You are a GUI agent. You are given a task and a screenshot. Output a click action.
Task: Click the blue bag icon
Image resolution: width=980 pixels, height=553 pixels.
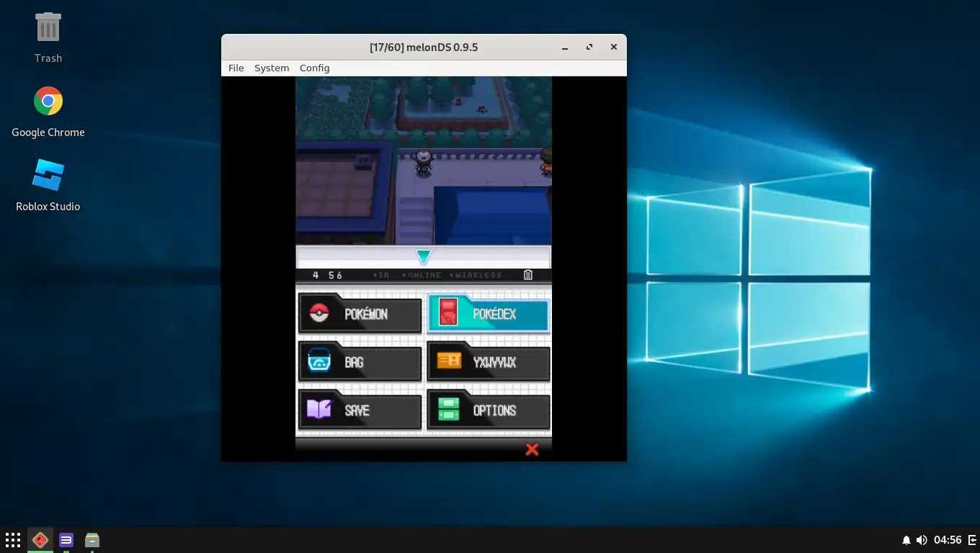coord(319,360)
